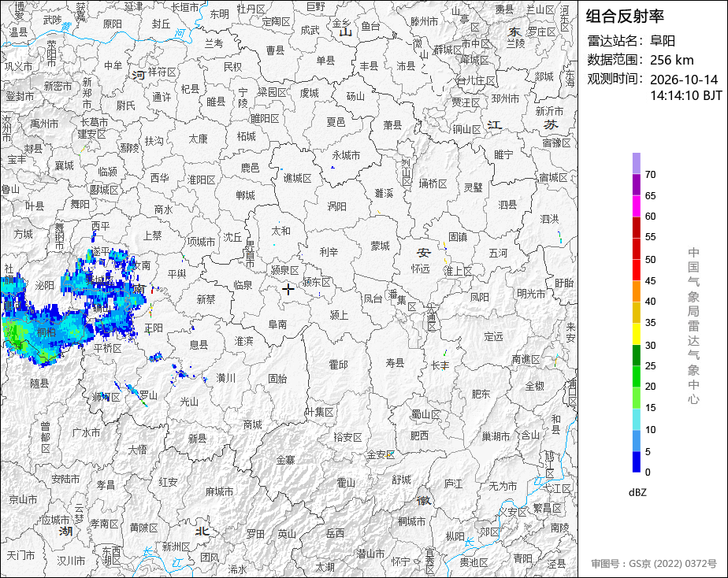Click the magenta 60 dBZ legend color
Screen dimensions: 728x578
[x=636, y=206]
